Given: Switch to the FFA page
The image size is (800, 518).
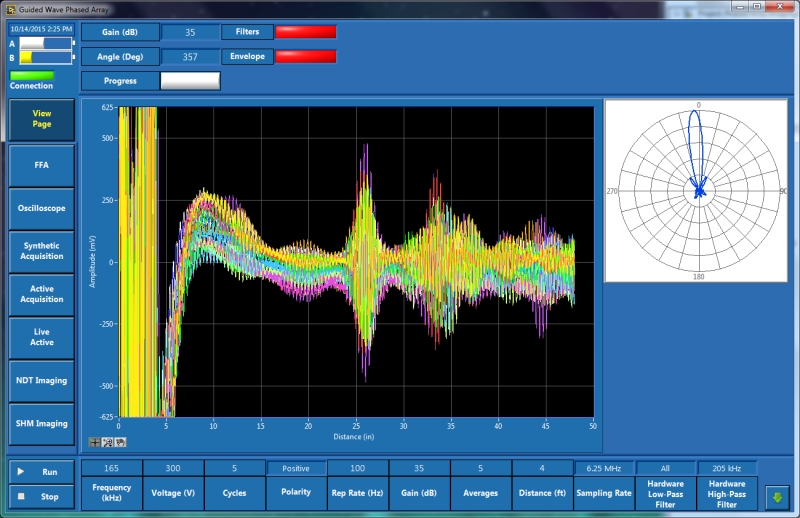Looking at the screenshot, I should click(41, 164).
